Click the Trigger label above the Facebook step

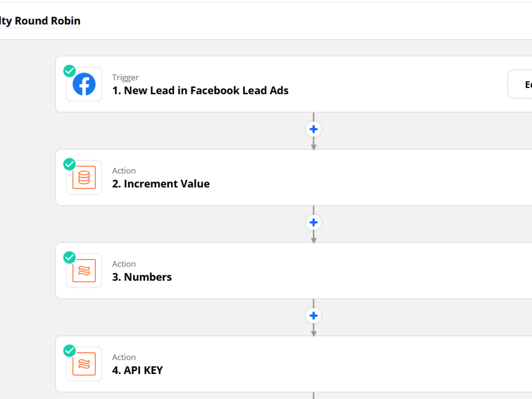tap(126, 77)
